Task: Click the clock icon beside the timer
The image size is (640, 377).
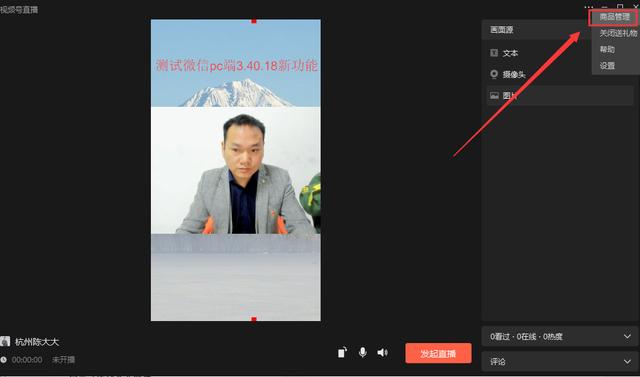Action: pyautogui.click(x=3, y=360)
